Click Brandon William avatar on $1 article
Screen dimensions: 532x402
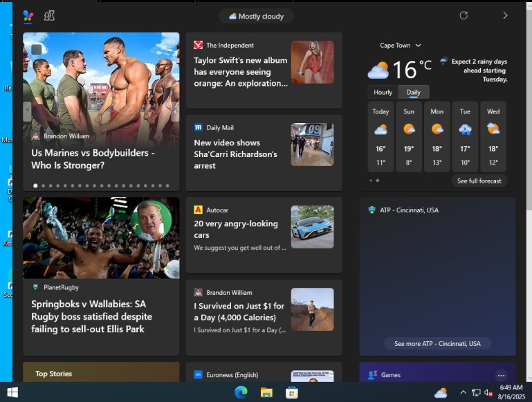click(198, 293)
